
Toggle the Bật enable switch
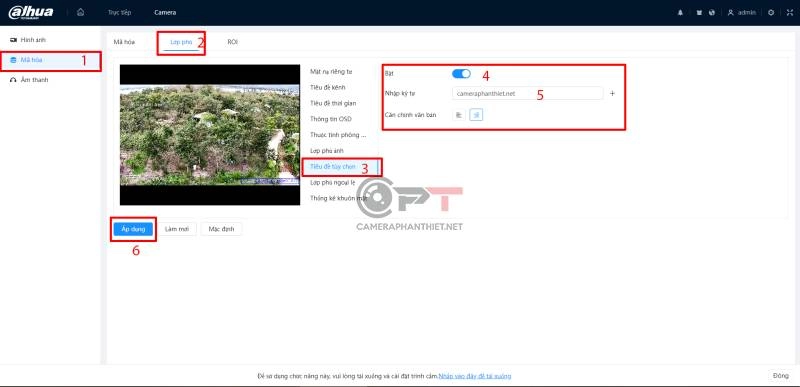click(x=461, y=74)
